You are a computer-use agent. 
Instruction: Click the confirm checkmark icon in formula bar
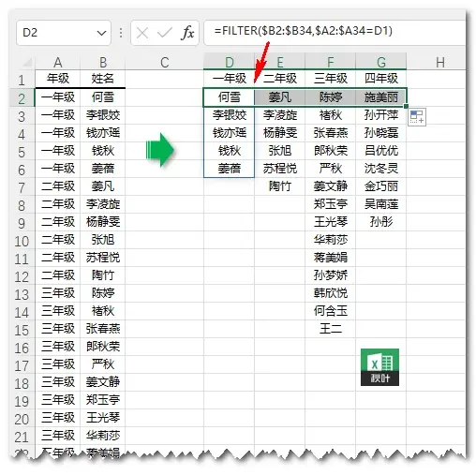(165, 33)
